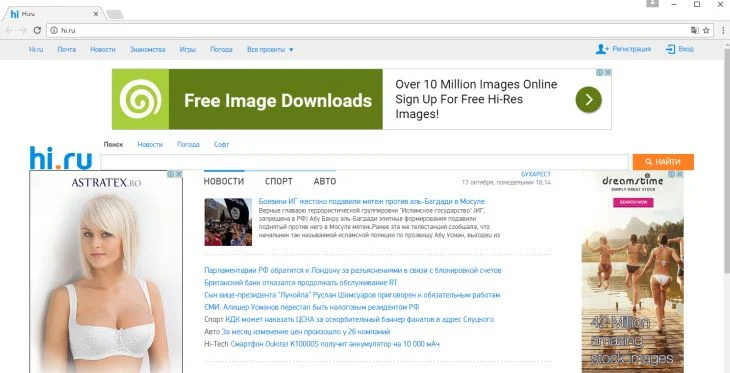Select the Поиск search mode tab
This screenshot has height=373, width=730.
point(113,144)
